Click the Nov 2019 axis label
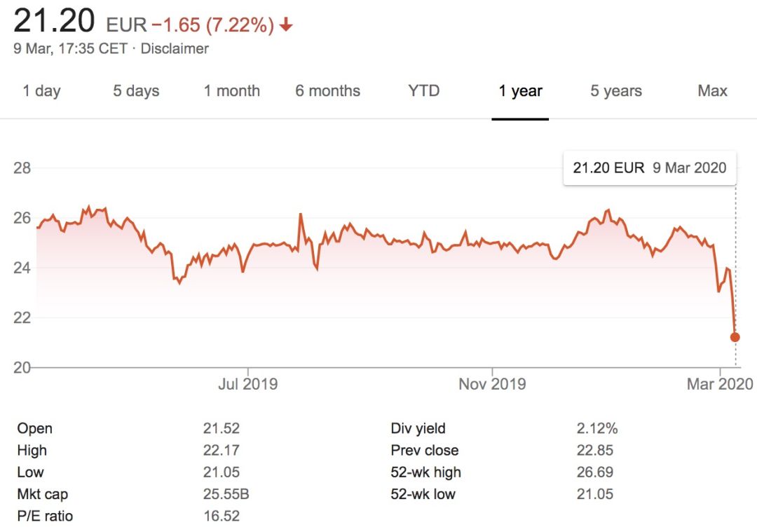 492,384
